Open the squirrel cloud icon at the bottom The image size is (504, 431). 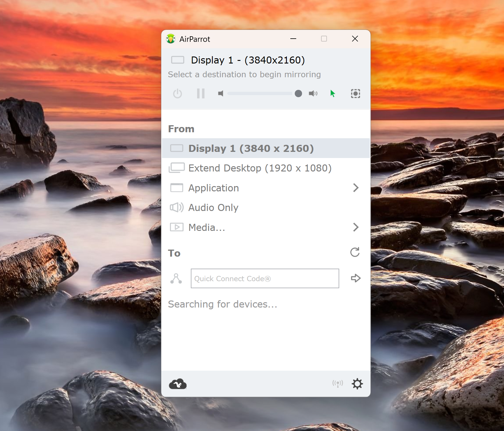(x=178, y=384)
